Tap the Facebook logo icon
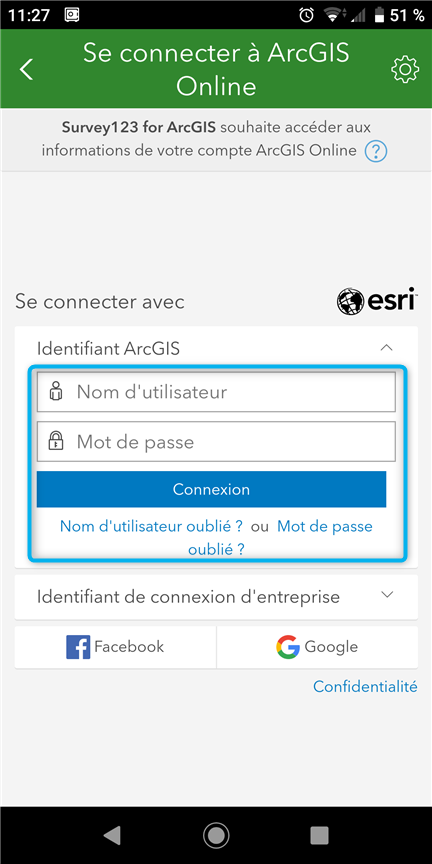Image resolution: width=432 pixels, height=864 pixels. [78, 647]
